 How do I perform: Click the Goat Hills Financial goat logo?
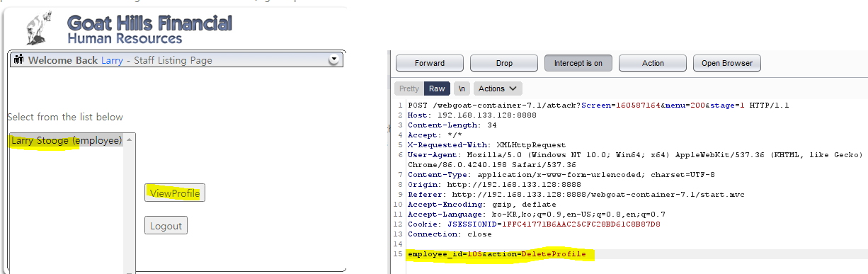click(x=40, y=28)
